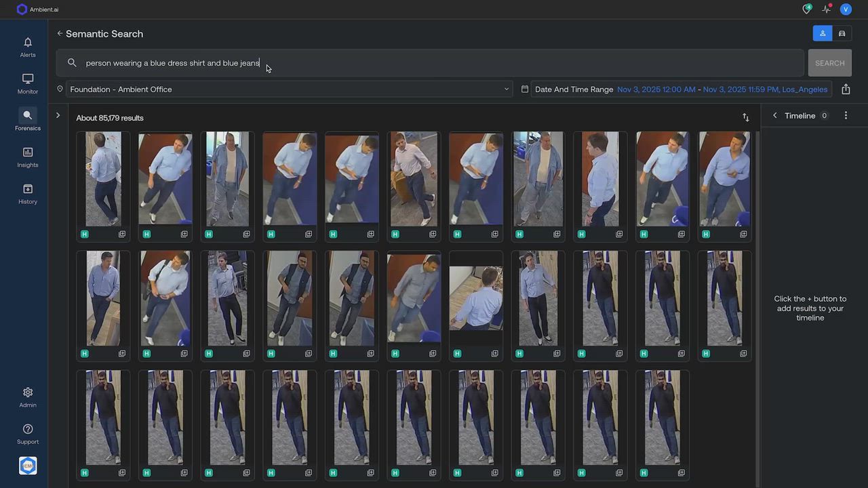Keep person search mode selected

tap(823, 33)
